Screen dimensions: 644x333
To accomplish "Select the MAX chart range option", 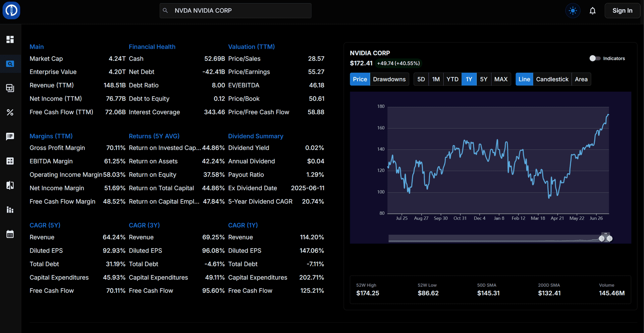I will tap(501, 79).
